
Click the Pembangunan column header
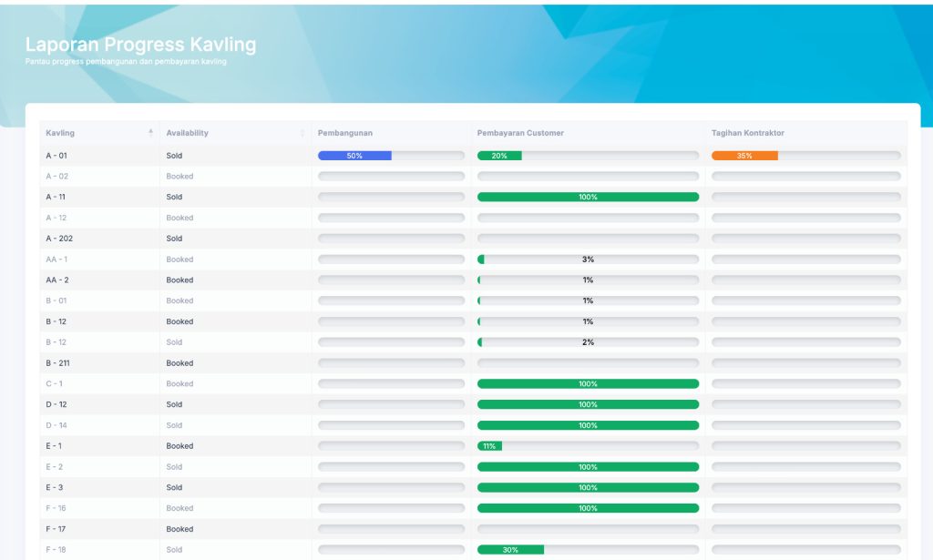345,133
